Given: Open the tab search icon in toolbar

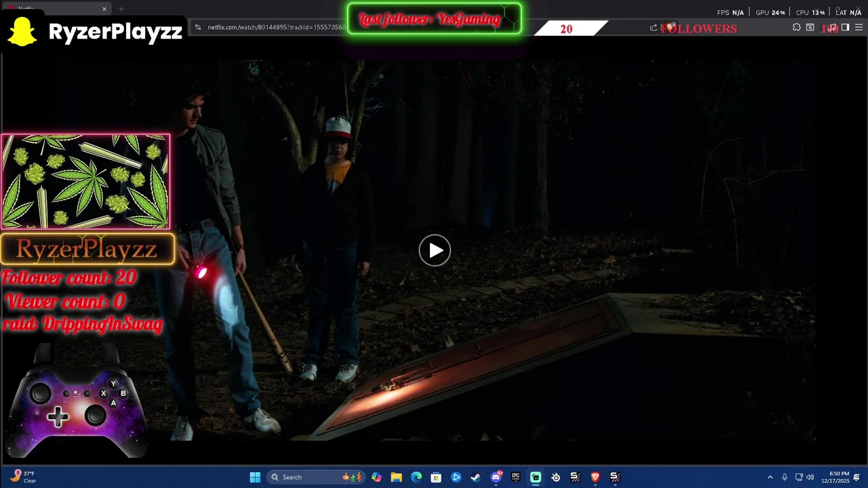Looking at the screenshot, I should [810, 28].
